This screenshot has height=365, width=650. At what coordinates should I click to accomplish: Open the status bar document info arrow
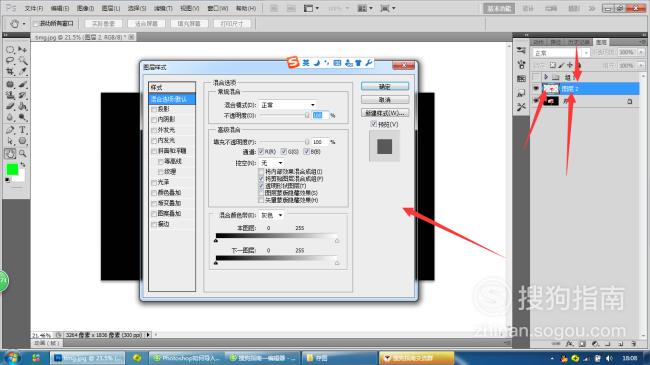click(148, 335)
